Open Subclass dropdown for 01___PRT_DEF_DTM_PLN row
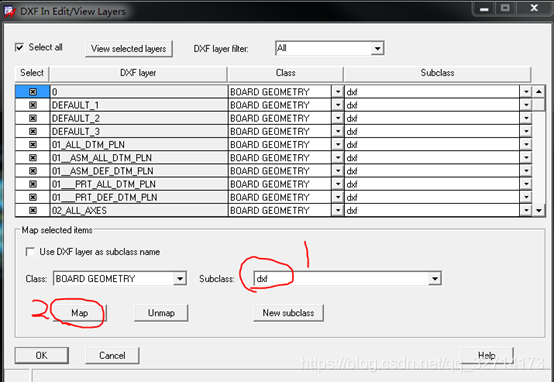 click(x=526, y=197)
